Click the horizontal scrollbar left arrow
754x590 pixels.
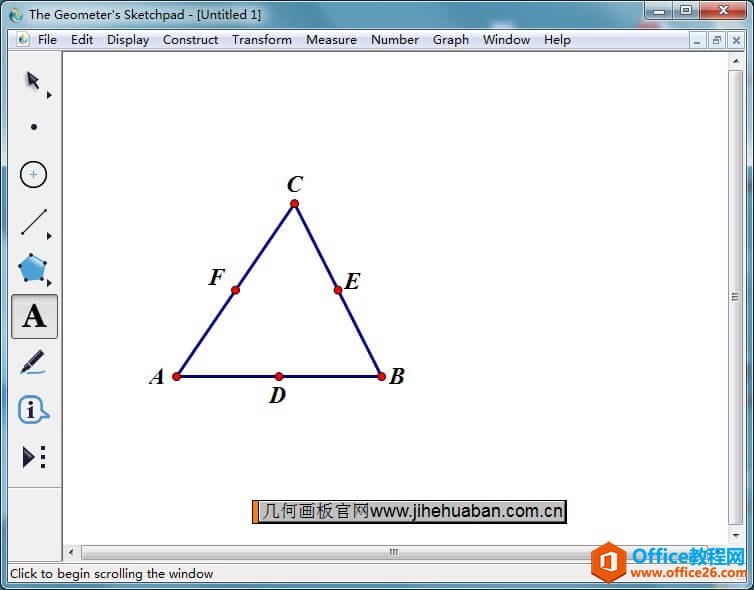coord(71,552)
